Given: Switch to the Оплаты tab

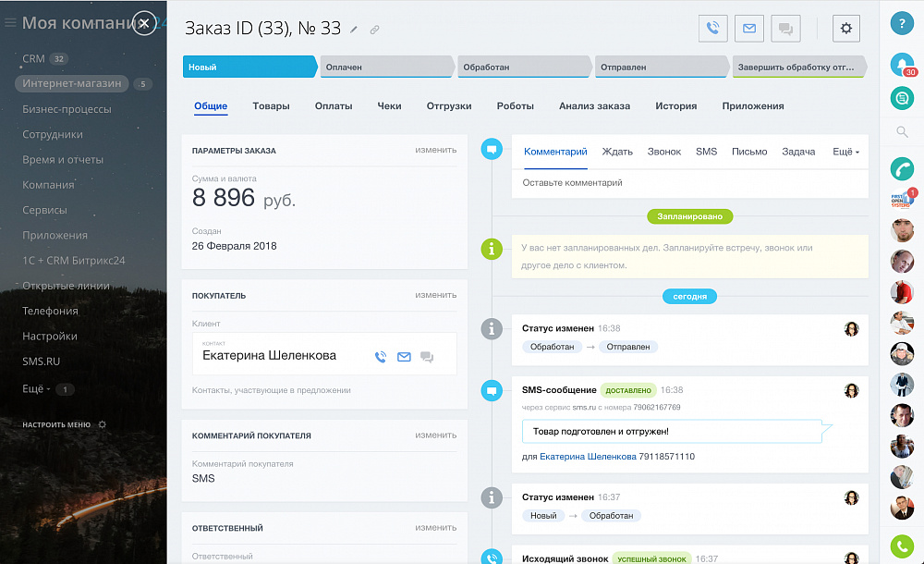Looking at the screenshot, I should 334,106.
